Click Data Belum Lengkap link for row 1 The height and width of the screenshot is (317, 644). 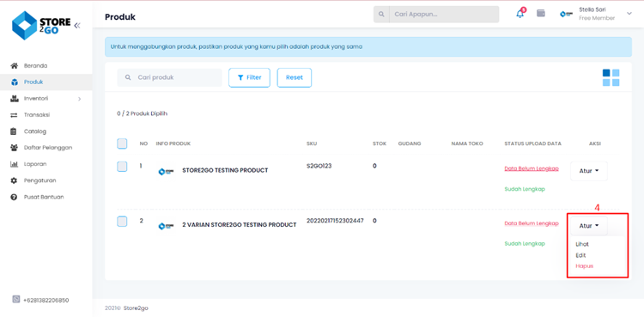[532, 168]
